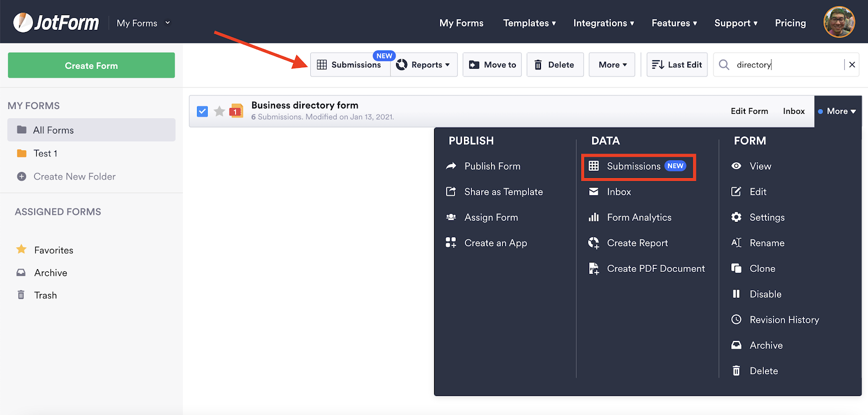This screenshot has width=868, height=415.
Task: Click the View eye icon
Action: [x=736, y=166]
